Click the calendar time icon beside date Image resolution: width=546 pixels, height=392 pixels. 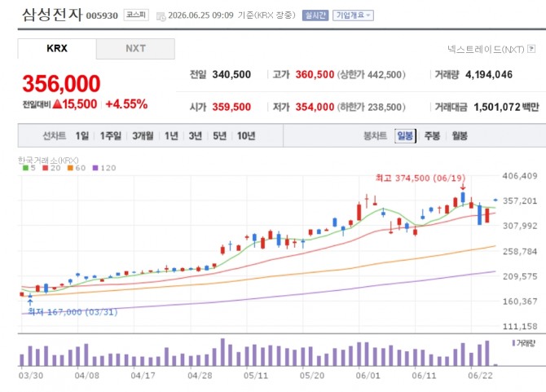pos(161,16)
